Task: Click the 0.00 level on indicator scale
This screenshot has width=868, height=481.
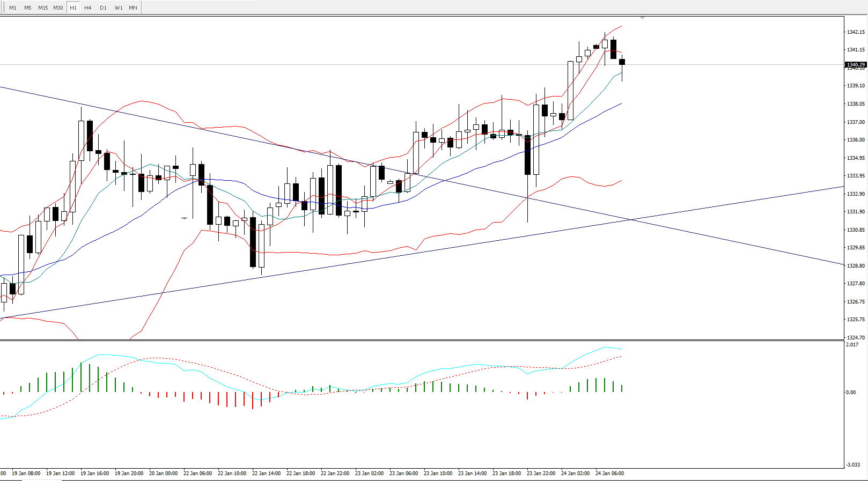Action: pos(851,393)
